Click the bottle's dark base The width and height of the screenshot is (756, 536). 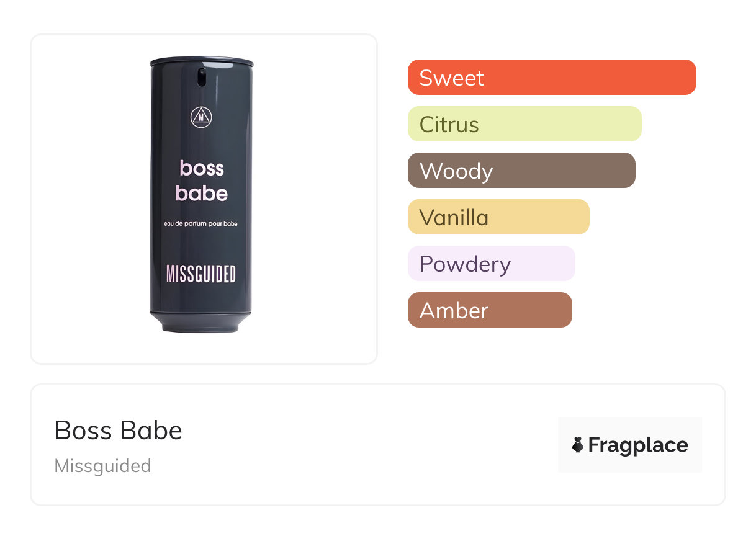click(200, 323)
